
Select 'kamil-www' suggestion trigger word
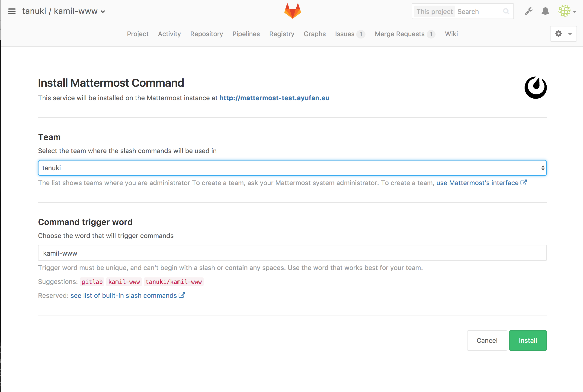124,282
